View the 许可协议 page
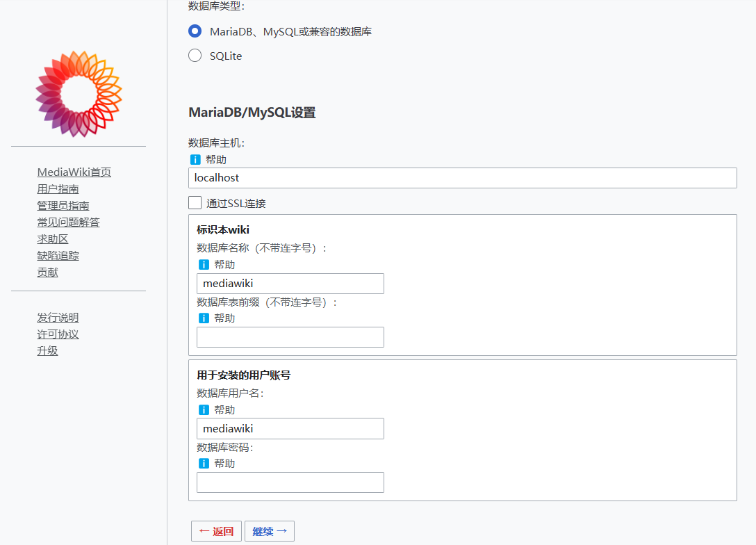Screen dimensions: 756x545 [x=58, y=334]
